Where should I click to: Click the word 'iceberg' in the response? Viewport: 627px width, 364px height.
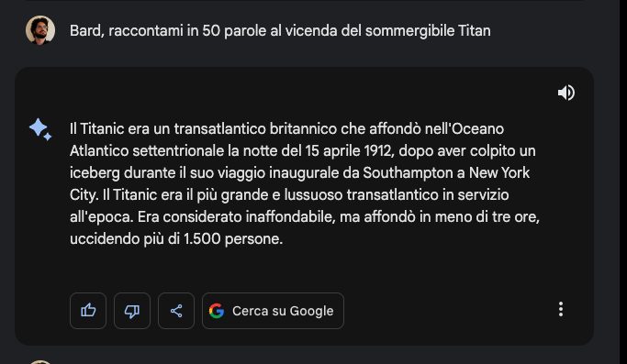pyautogui.click(x=95, y=172)
